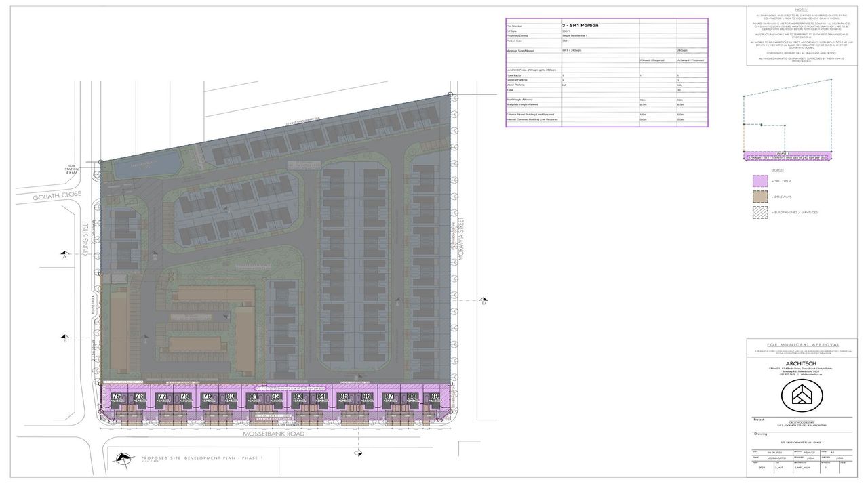This screenshot has height=488, width=868.
Task: Click the 'General Parking' row label
Action: tap(517, 80)
